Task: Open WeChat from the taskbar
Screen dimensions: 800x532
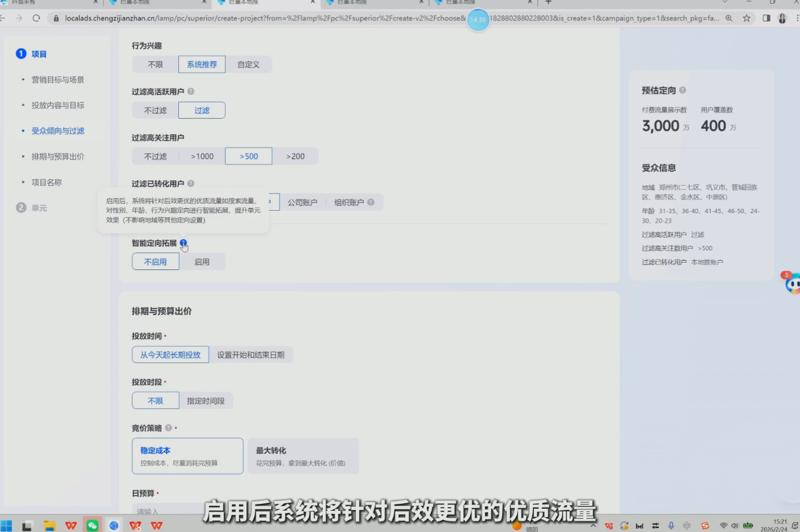Action: pyautogui.click(x=92, y=526)
